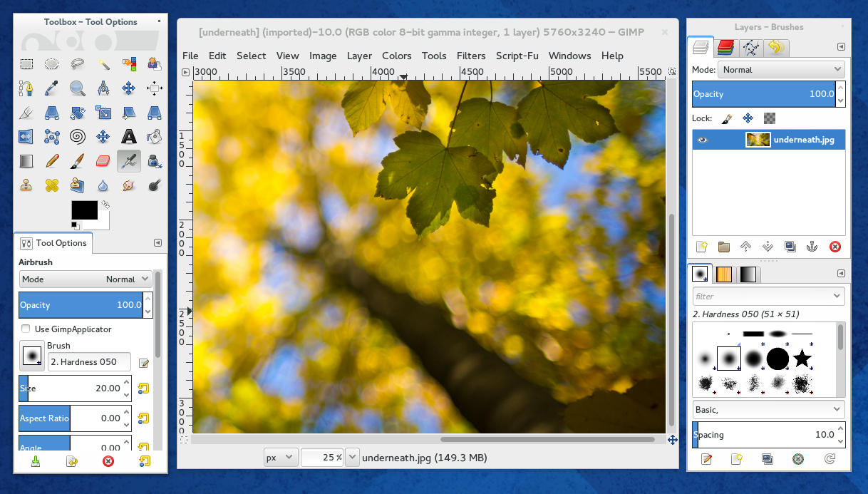Select the Paths tool

[26, 88]
